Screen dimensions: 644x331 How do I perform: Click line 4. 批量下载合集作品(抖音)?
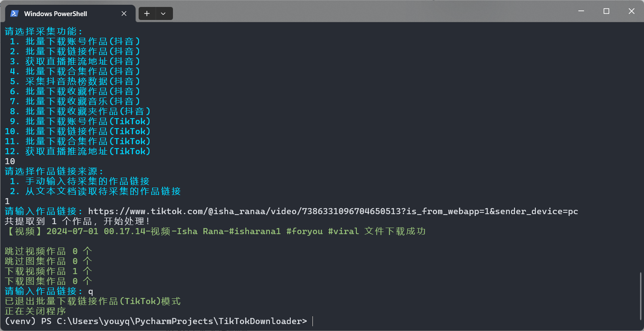tap(75, 71)
